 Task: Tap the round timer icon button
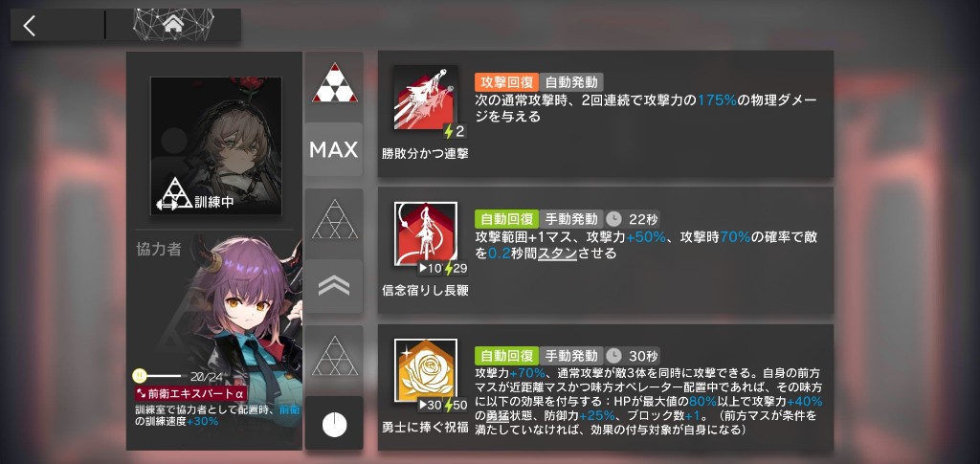334,425
